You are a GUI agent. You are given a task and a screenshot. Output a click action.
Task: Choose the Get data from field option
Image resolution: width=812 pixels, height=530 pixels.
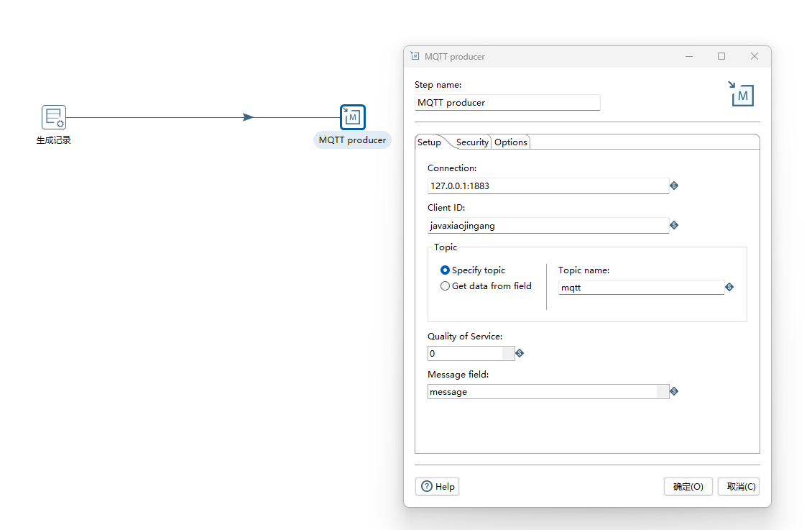click(446, 286)
